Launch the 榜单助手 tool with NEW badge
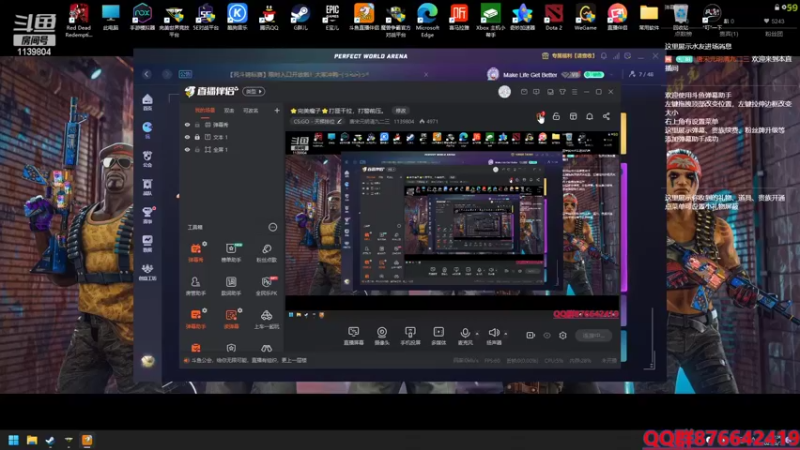800x450 pixels. 231,253
